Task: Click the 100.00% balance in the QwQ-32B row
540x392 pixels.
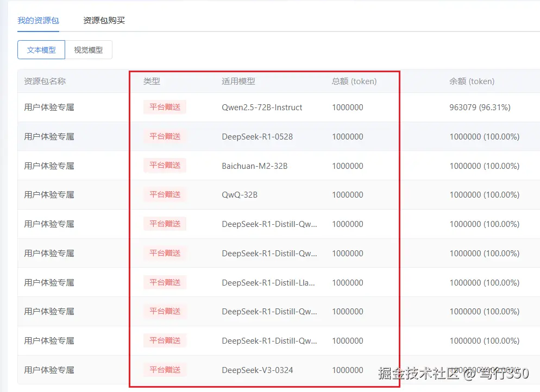Action: (x=485, y=195)
